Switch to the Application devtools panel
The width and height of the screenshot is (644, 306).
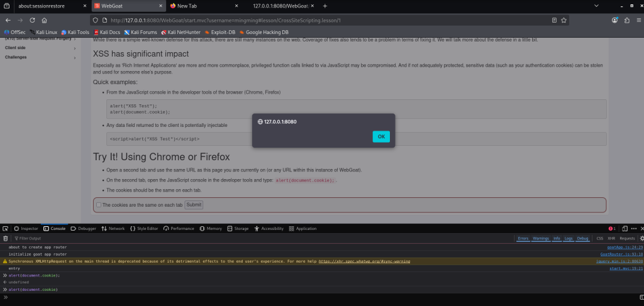point(303,229)
